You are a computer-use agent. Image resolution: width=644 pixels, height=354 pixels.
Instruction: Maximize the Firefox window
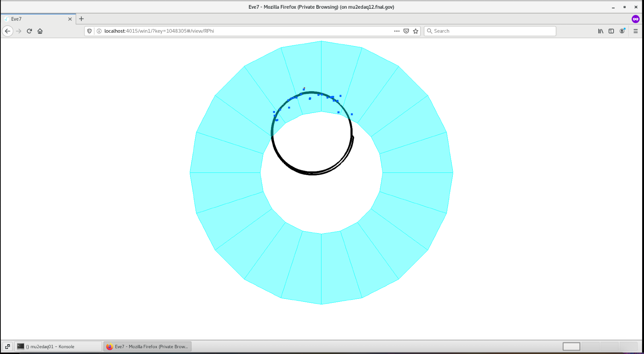624,7
